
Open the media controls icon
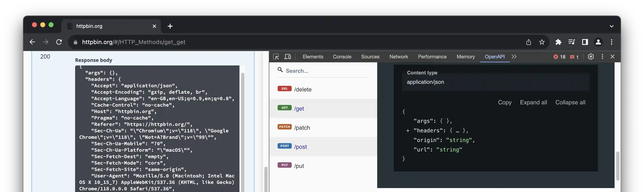(x=572, y=42)
